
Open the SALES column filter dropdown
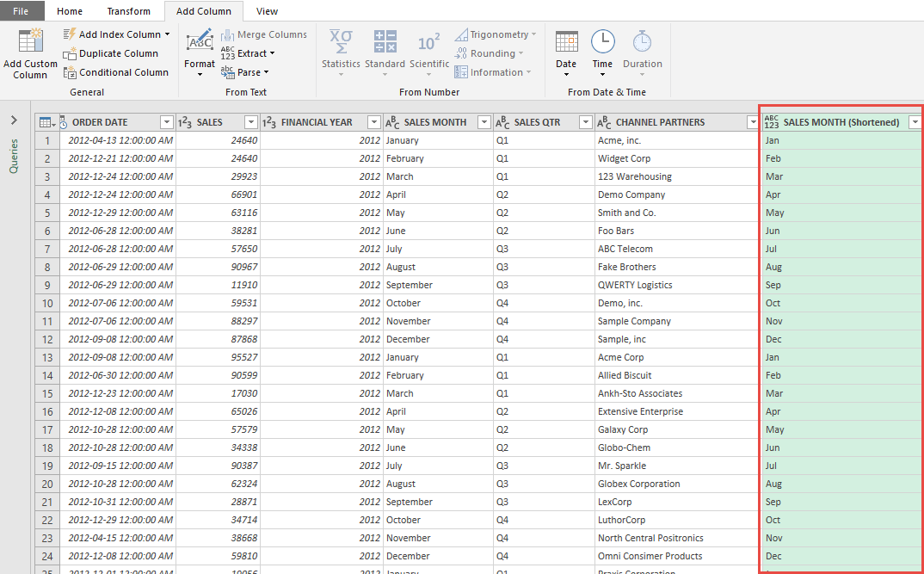pos(251,122)
